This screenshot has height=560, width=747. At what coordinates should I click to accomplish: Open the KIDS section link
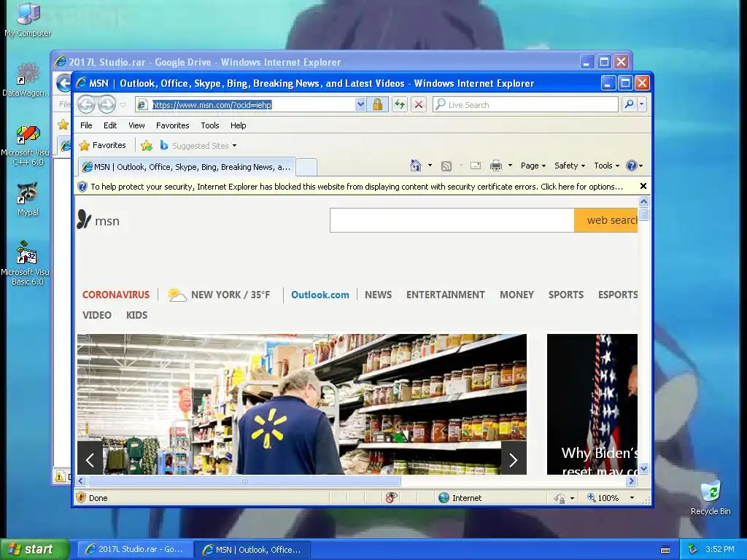point(136,315)
